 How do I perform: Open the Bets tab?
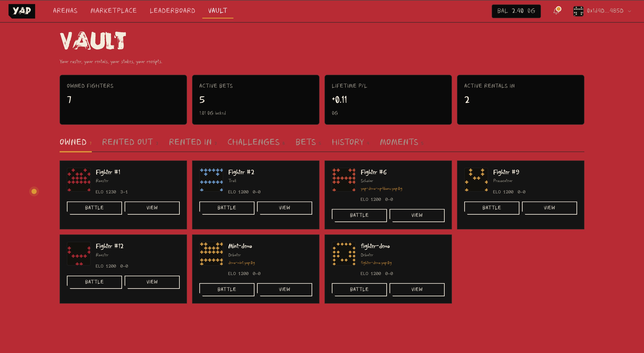308,142
